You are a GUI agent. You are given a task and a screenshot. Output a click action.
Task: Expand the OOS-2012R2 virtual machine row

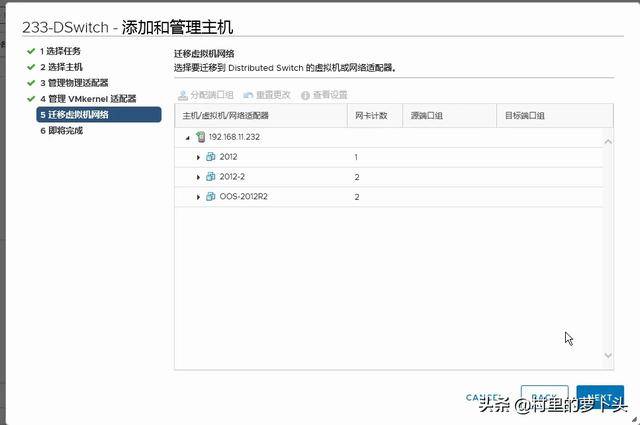point(199,198)
